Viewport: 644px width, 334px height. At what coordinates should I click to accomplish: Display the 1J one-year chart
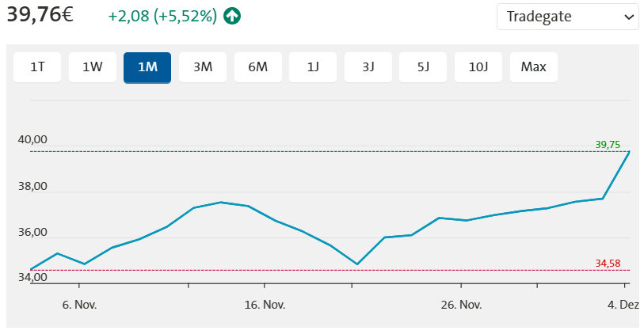pos(313,67)
